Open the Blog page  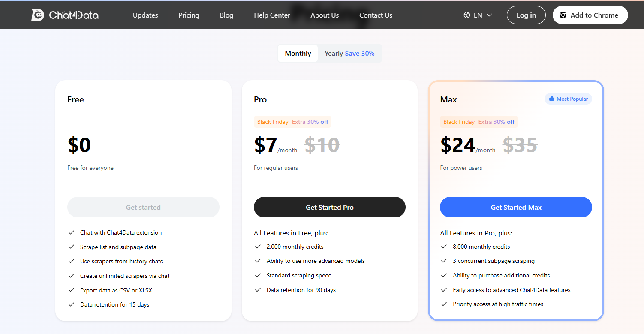pyautogui.click(x=226, y=15)
